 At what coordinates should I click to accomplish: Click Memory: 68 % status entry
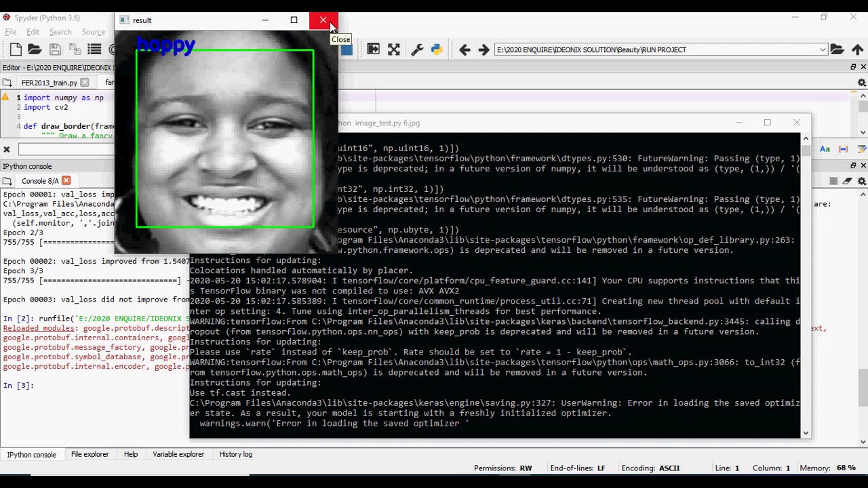pyautogui.click(x=827, y=468)
